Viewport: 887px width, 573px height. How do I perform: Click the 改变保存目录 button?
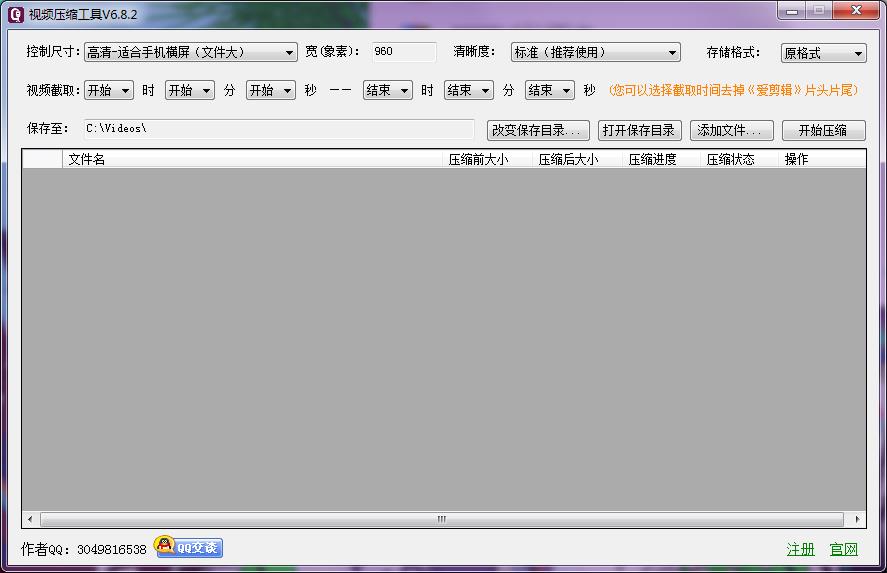click(538, 130)
